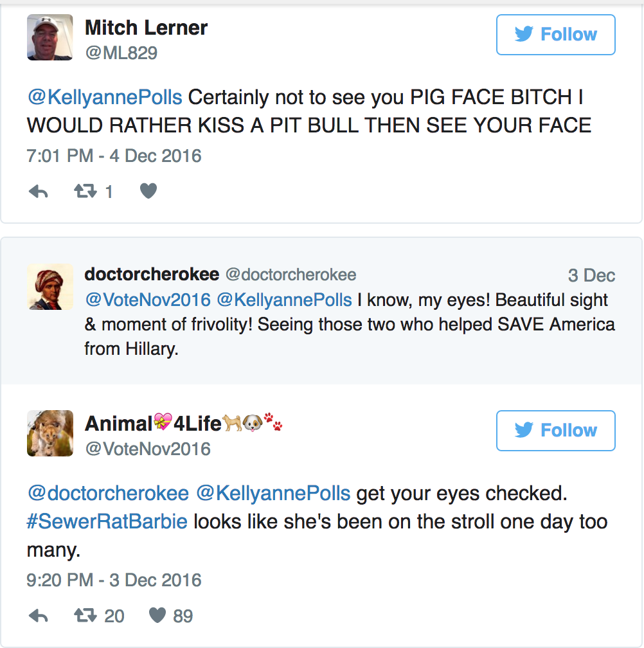
Task: Open @KellyannePolls mention in Mitch Lerner's tweet
Action: tap(105, 98)
